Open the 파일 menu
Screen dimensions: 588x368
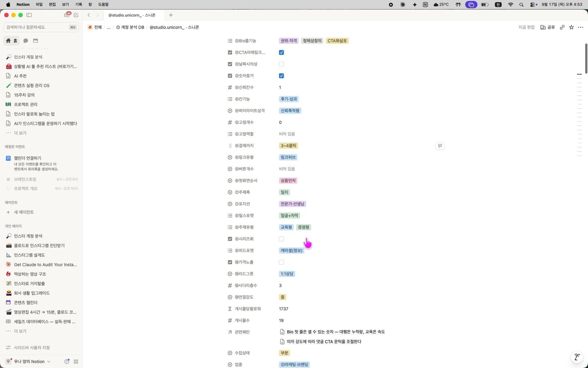click(39, 4)
